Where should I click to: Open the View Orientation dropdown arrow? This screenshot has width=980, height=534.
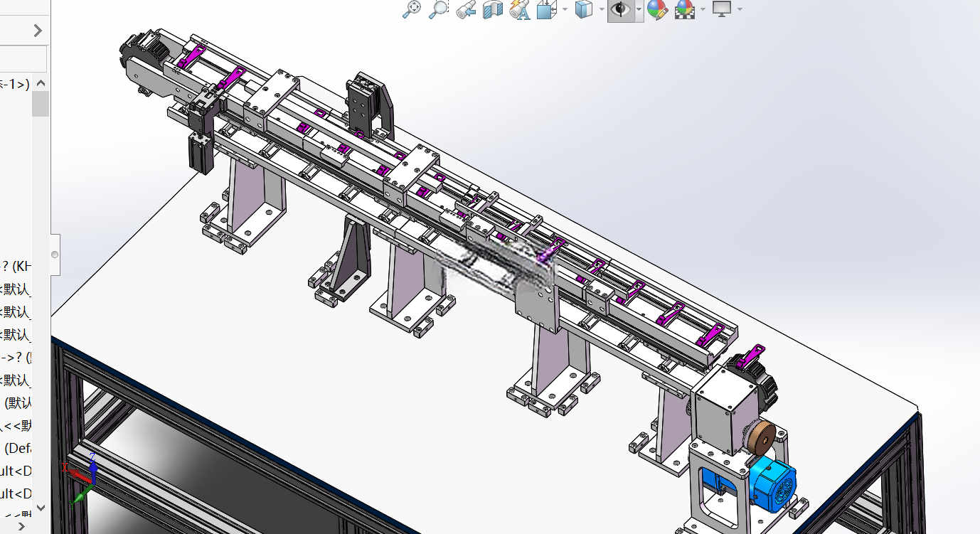click(565, 9)
